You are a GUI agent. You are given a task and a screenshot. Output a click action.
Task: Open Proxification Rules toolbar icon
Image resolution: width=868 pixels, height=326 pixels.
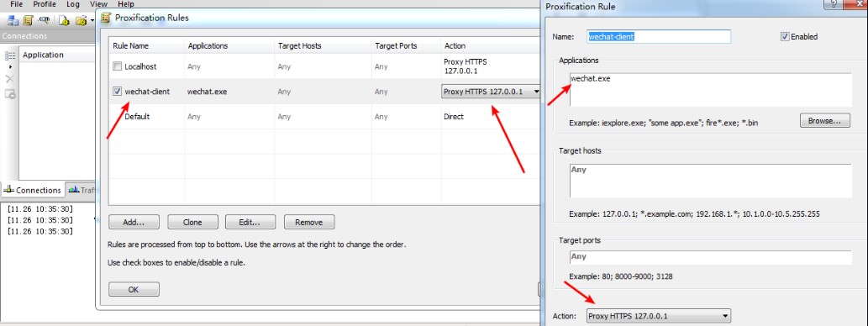(x=29, y=20)
